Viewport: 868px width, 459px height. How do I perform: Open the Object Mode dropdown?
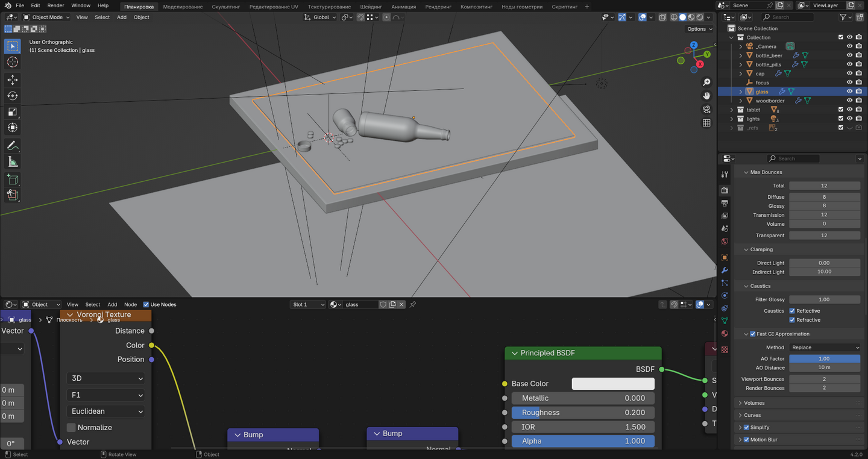[46, 17]
